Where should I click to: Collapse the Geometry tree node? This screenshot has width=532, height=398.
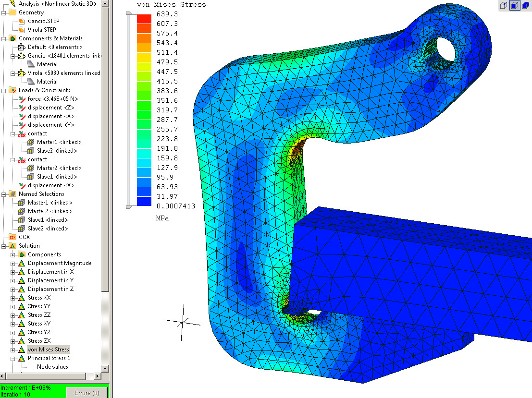point(4,13)
